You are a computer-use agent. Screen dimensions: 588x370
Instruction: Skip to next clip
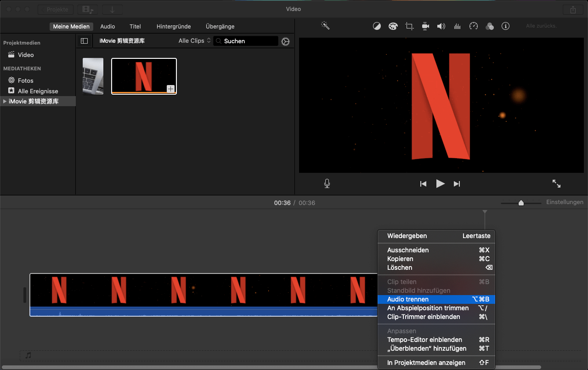tap(457, 184)
